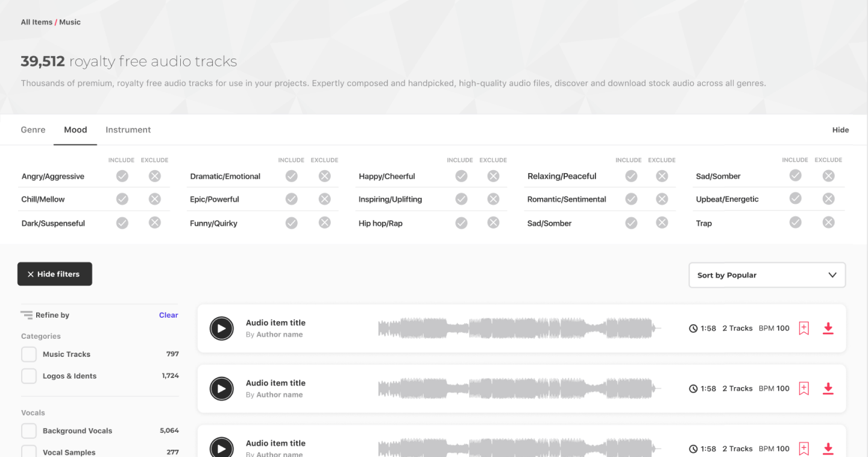Play the first audio item
The image size is (868, 457).
point(221,329)
